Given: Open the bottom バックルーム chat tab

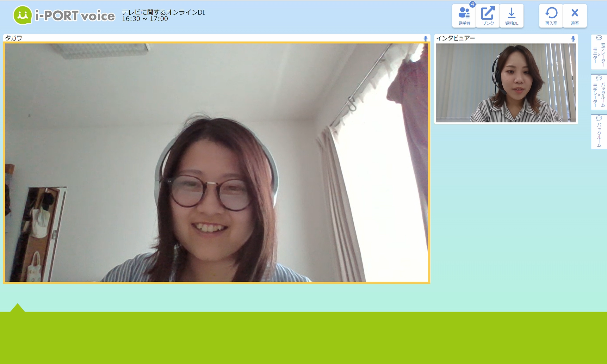Looking at the screenshot, I should click(599, 132).
